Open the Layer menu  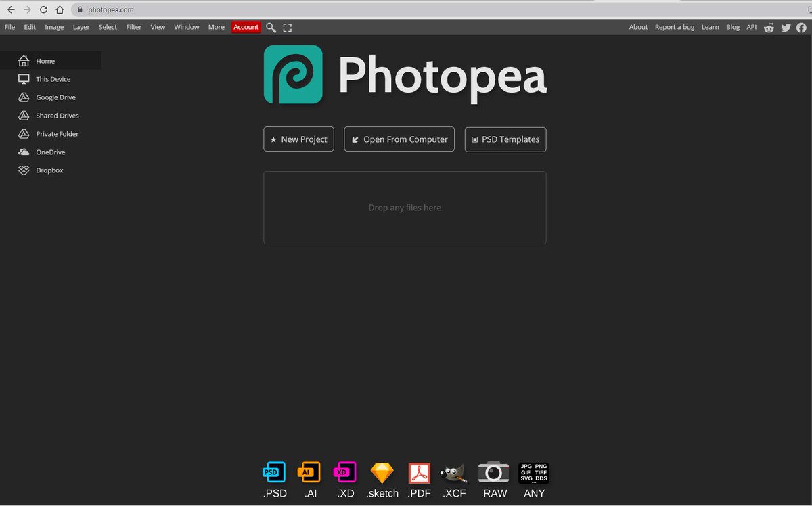click(81, 27)
